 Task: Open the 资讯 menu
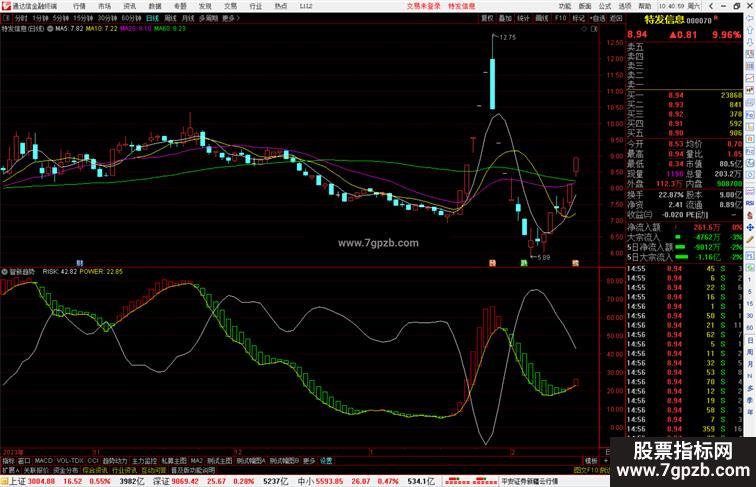[129, 6]
